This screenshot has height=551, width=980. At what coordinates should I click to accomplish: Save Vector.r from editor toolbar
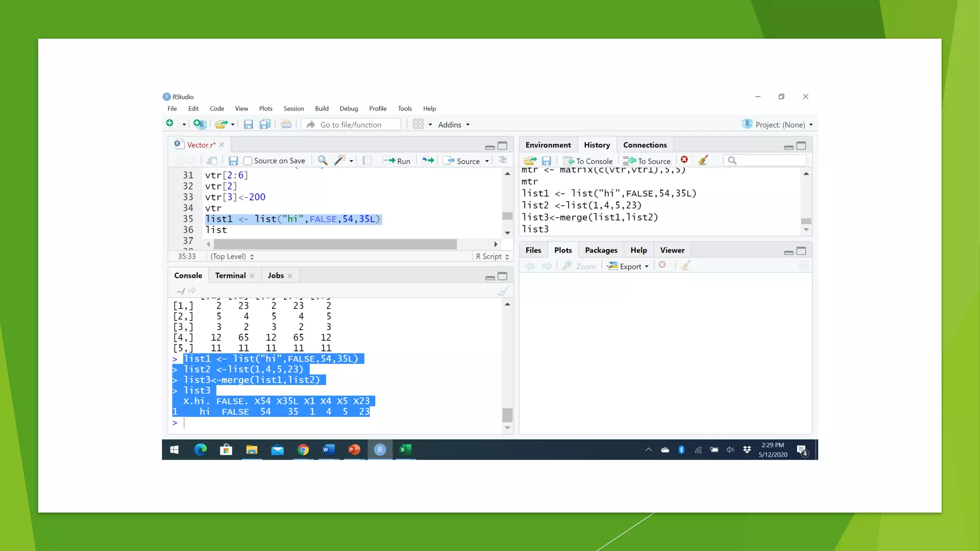point(233,161)
